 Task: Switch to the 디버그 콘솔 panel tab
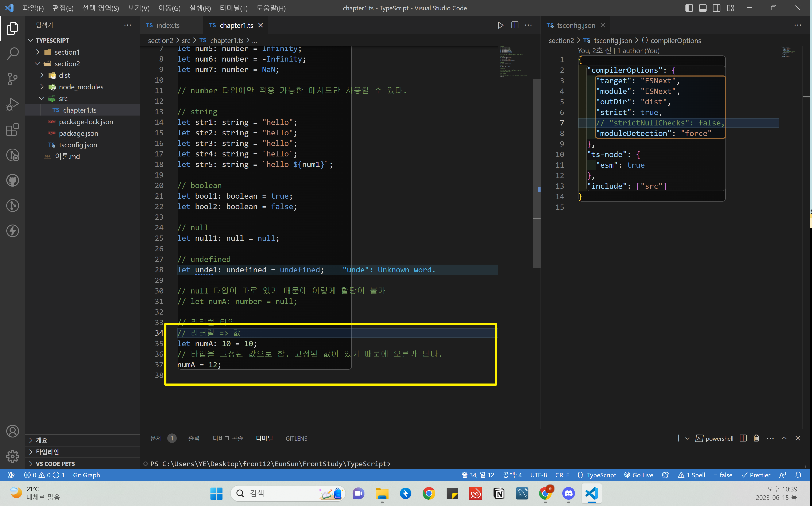[228, 438]
